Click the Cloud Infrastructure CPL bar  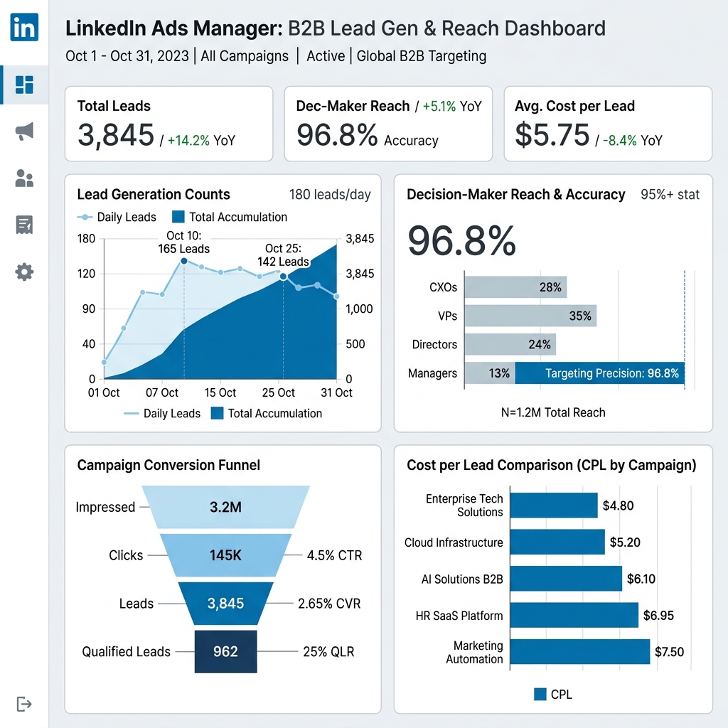[557, 542]
